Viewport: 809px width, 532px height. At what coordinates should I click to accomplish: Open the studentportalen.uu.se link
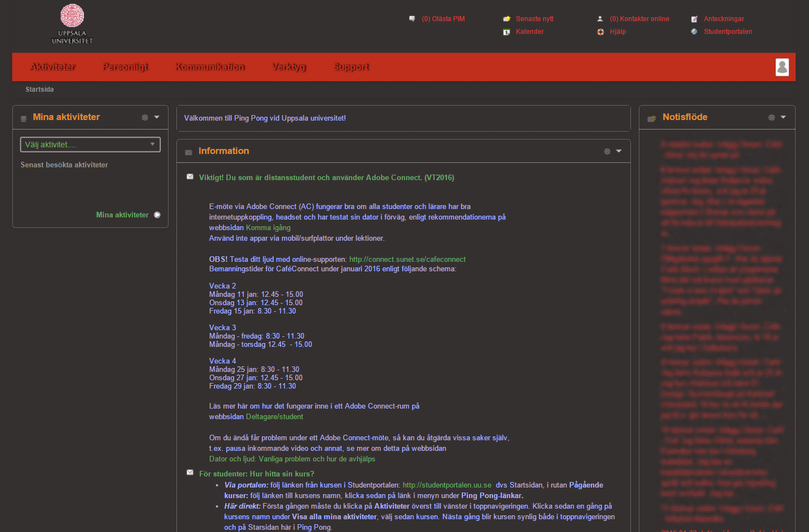447,485
